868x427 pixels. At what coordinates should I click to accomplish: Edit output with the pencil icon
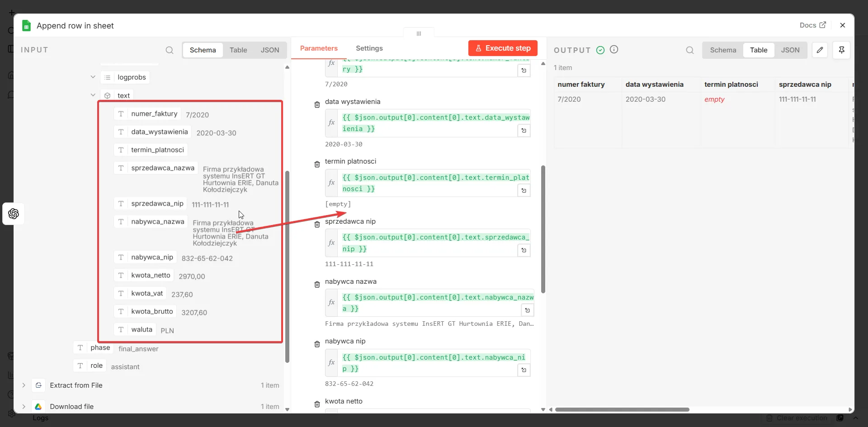click(x=820, y=50)
